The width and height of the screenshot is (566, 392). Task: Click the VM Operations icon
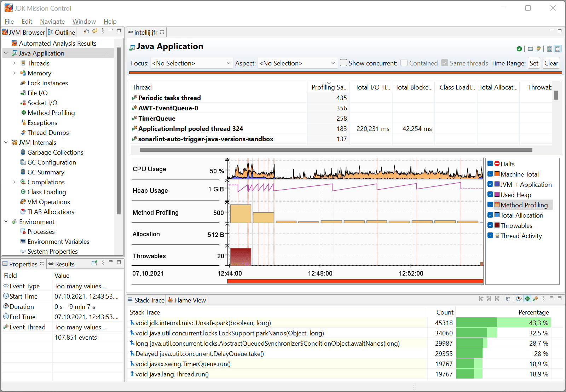click(23, 202)
